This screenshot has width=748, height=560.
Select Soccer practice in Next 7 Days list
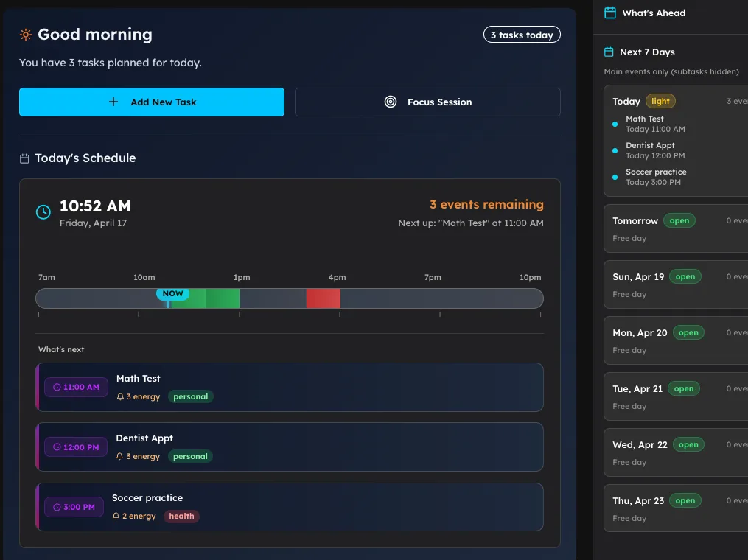point(656,177)
